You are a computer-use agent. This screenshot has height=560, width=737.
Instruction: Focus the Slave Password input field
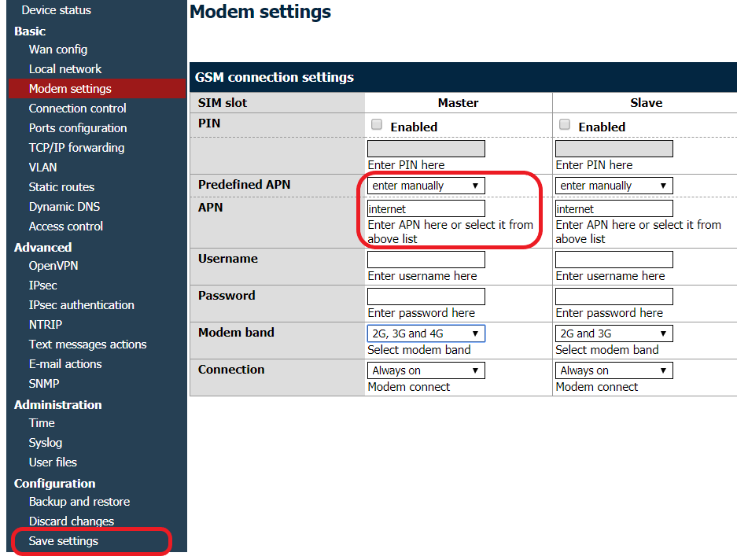tap(614, 297)
